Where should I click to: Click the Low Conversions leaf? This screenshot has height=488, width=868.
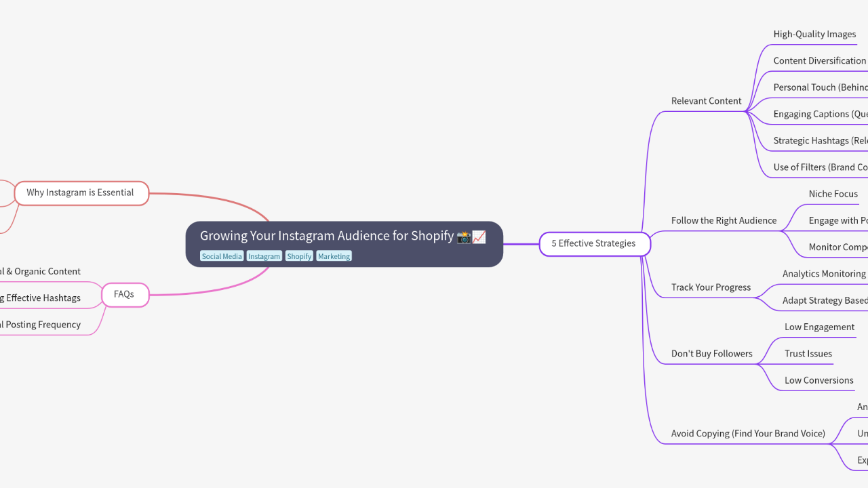click(818, 380)
